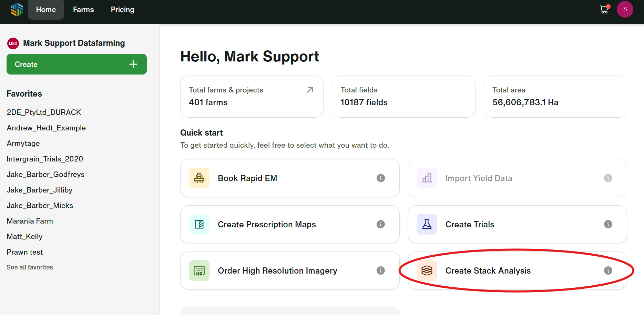Screen dimensions: 644x315
Task: Show info for Create Stack Analysis
Action: pyautogui.click(x=608, y=270)
